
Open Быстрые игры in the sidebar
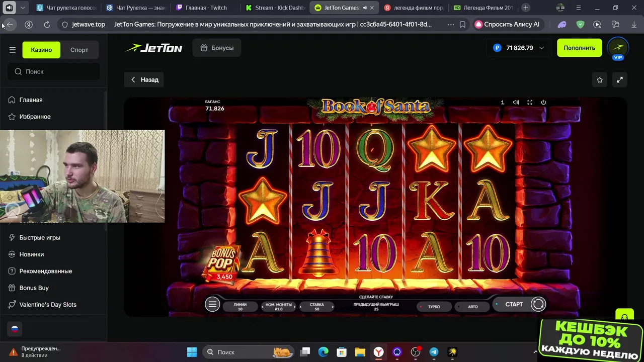(x=40, y=237)
